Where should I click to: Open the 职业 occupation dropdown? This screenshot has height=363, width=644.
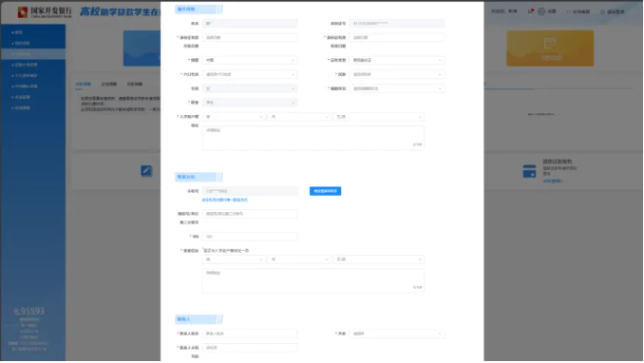tap(250, 103)
